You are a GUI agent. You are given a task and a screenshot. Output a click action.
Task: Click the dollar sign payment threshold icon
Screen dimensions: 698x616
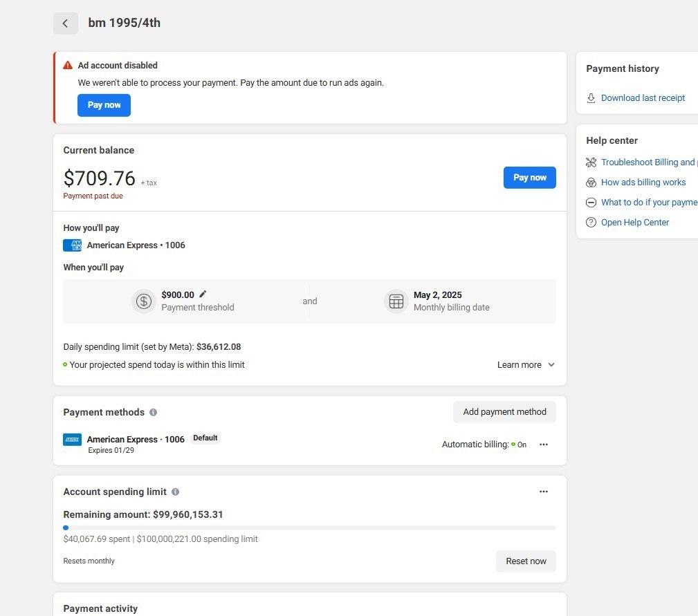144,301
